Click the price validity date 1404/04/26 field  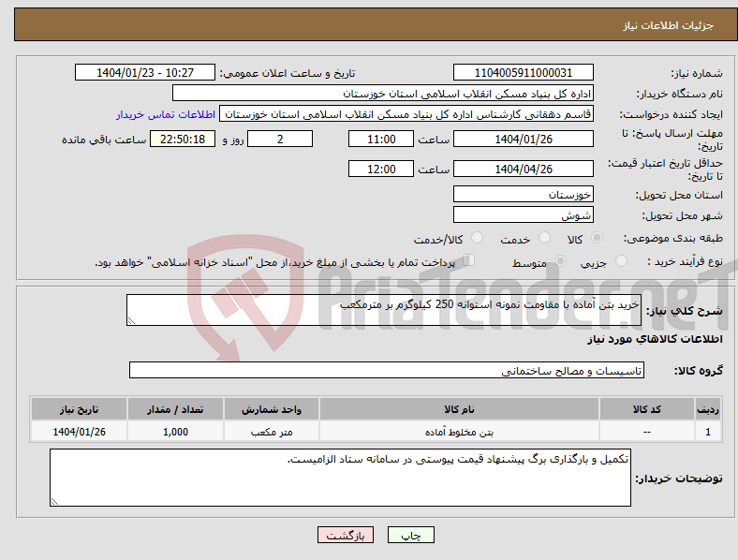pyautogui.click(x=523, y=169)
